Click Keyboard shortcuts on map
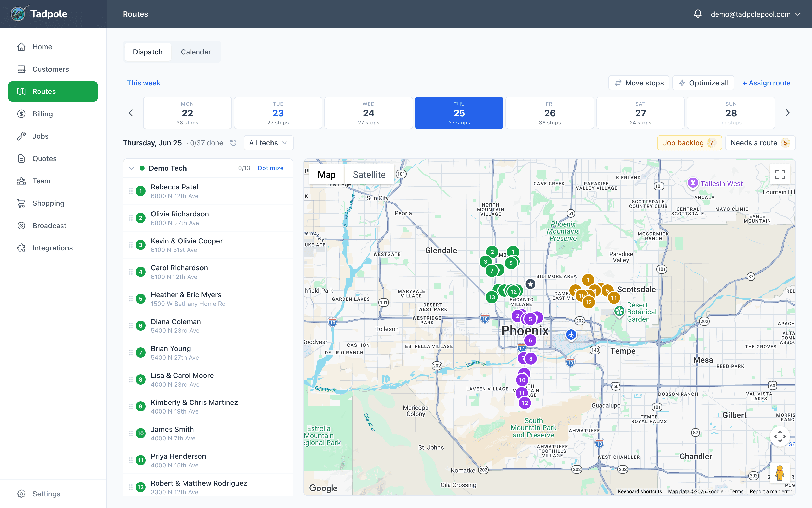Image resolution: width=812 pixels, height=508 pixels. (x=640, y=491)
